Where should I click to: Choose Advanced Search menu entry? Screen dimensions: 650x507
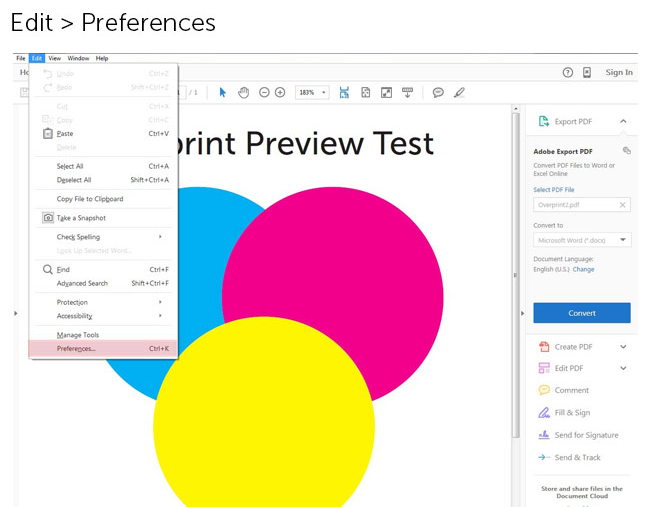tap(103, 284)
